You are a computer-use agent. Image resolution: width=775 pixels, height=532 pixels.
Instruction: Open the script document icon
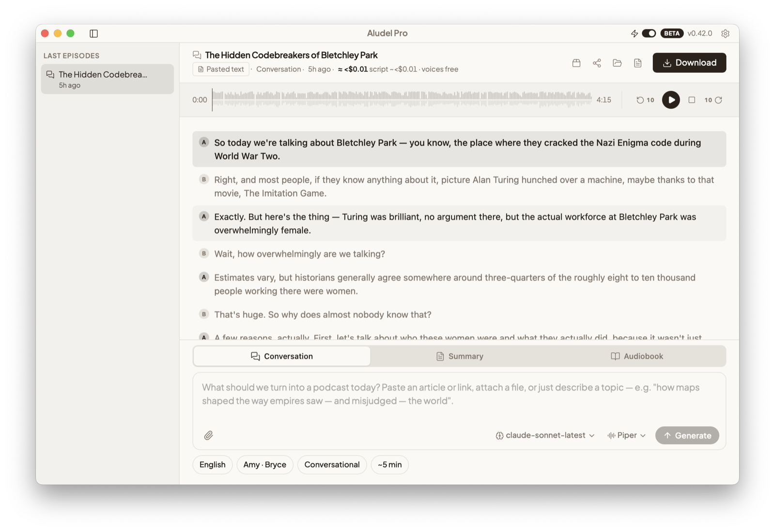click(x=637, y=63)
